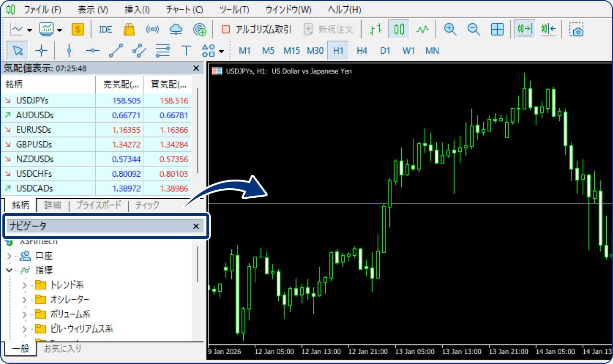The width and height of the screenshot is (613, 364).
Task: Click the zoom out magnifier icon
Action: (474, 29)
